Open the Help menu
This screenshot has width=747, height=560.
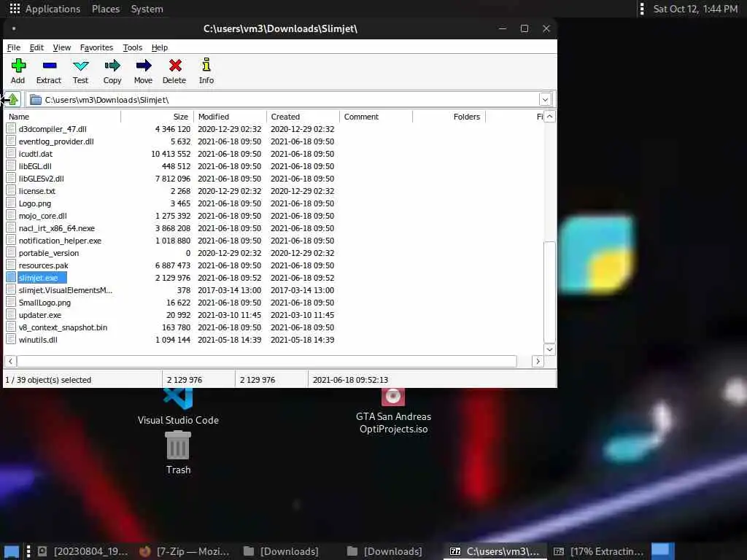[160, 47]
